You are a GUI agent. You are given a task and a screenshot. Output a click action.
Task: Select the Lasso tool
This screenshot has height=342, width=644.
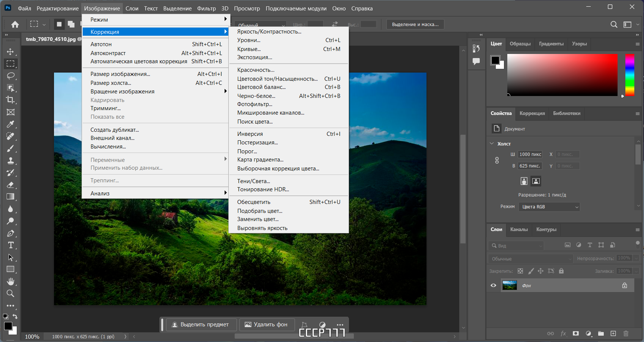pos(10,76)
